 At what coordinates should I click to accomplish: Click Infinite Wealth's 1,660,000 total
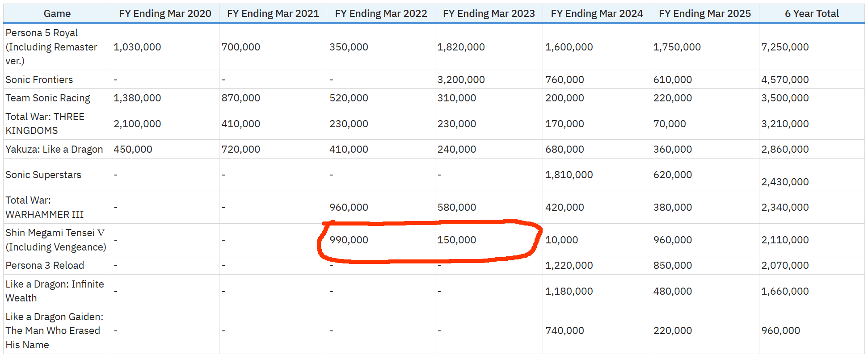785,291
